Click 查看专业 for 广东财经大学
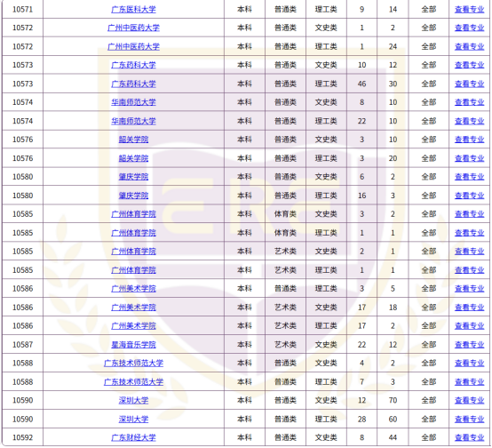492x448 pixels. click(x=470, y=437)
